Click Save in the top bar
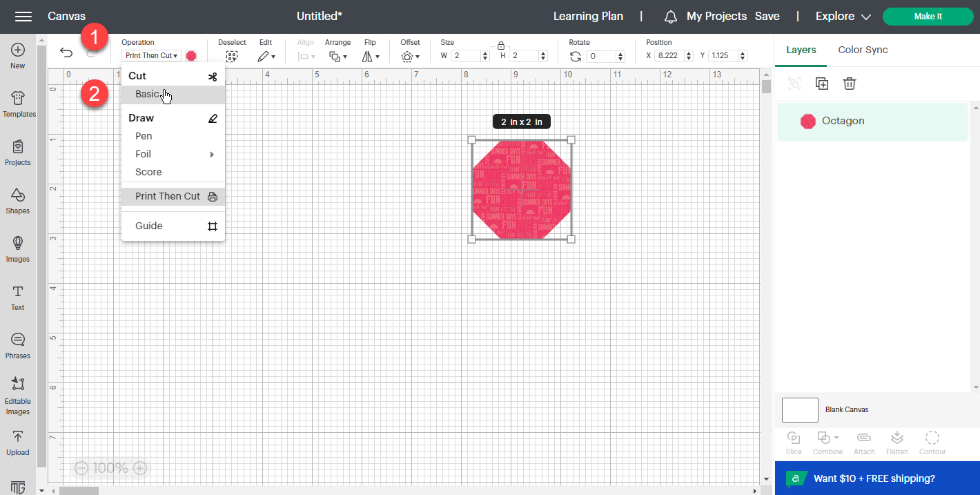Viewport: 980px width, 495px height. [767, 16]
